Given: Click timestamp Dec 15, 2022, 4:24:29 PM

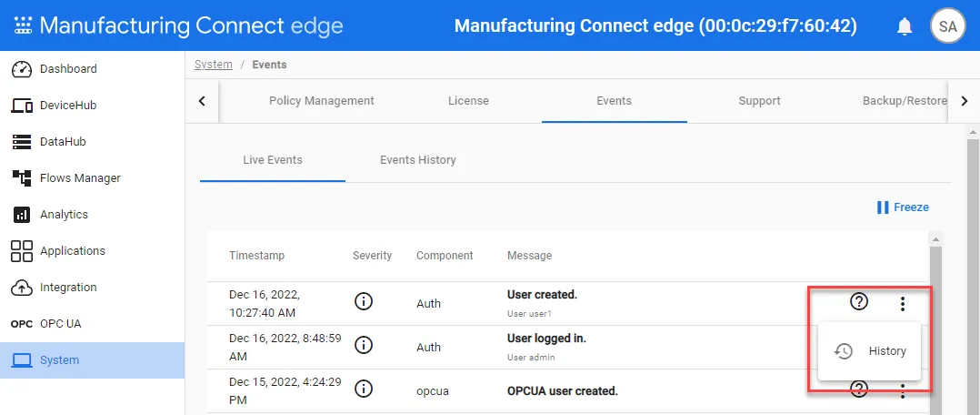Looking at the screenshot, I should click(x=285, y=390).
